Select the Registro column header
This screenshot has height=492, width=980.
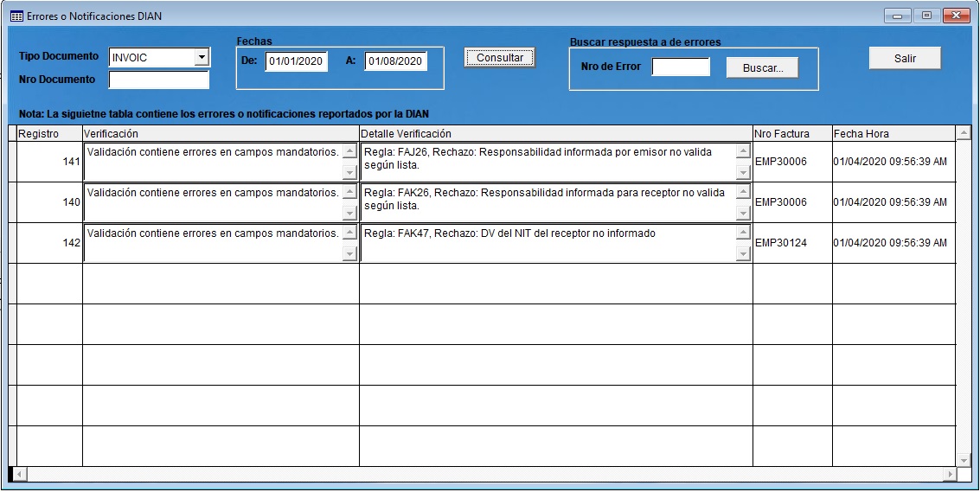49,134
